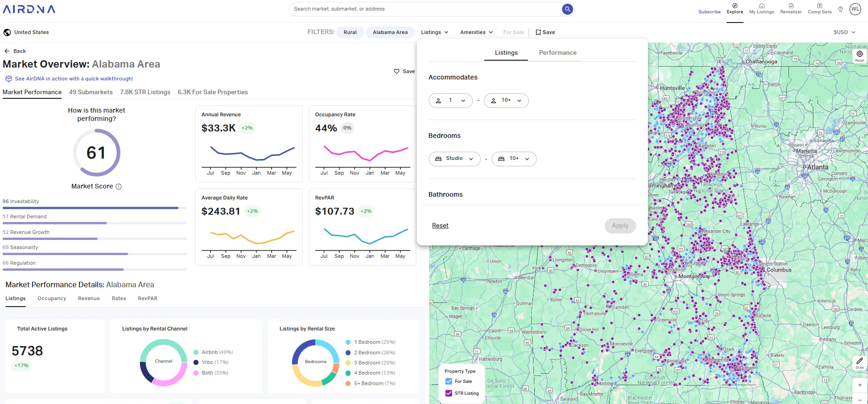Open the Rentalizer icon
This screenshot has width=868, height=404.
pyautogui.click(x=791, y=6)
